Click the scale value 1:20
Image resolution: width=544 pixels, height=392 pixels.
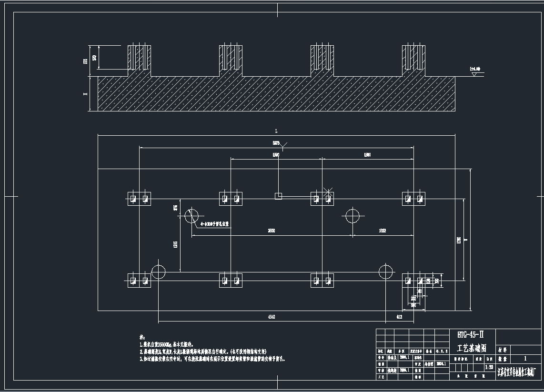489,367
